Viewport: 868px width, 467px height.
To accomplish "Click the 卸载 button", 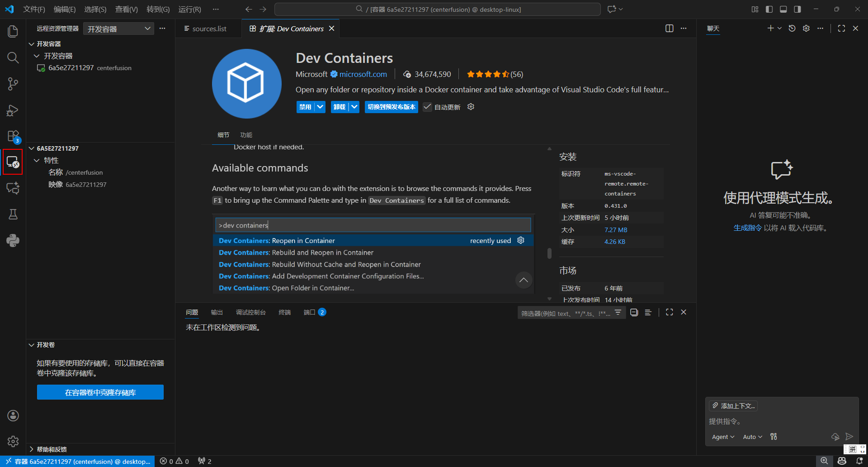I will pyautogui.click(x=340, y=107).
